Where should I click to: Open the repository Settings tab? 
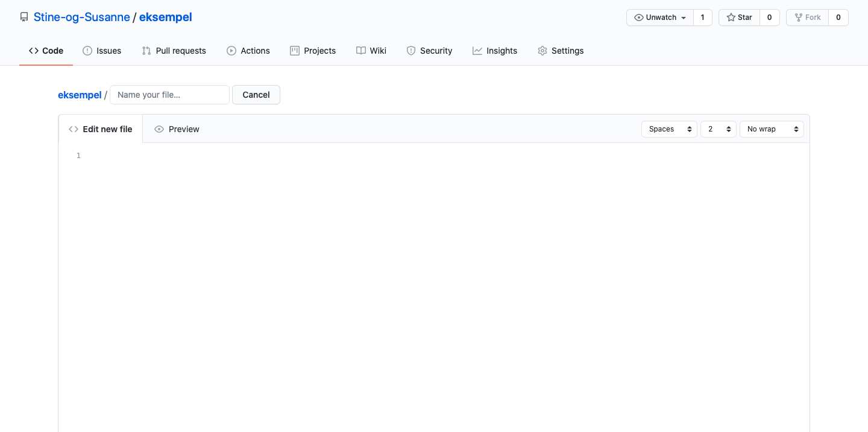(x=561, y=51)
